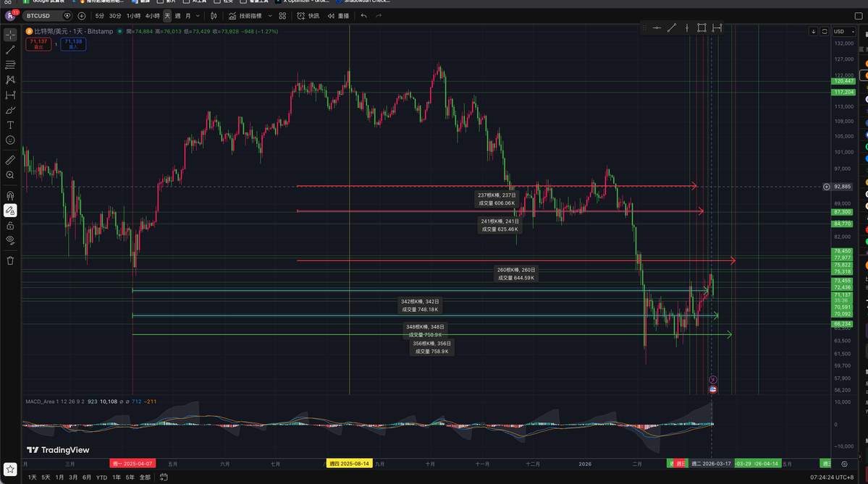
Task: Select the 月 monthly interval
Action: tap(188, 16)
